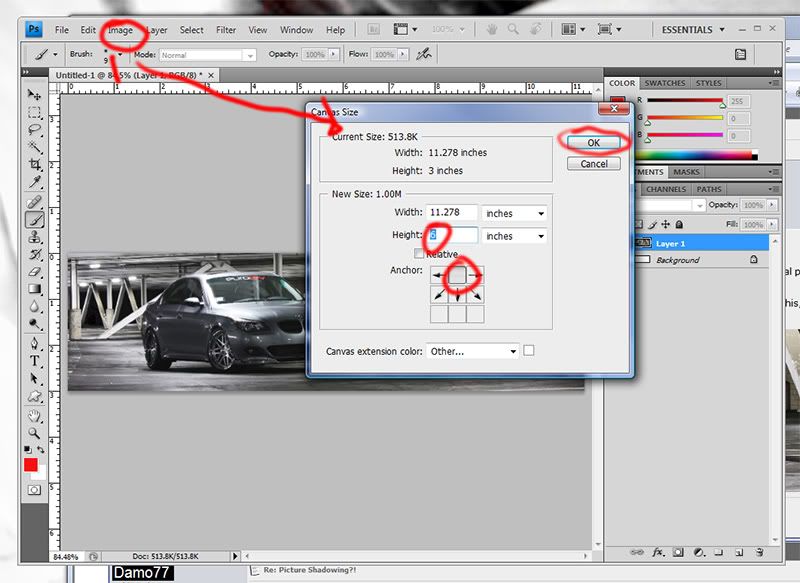This screenshot has width=800, height=583.
Task: Click the red foreground color swatch
Action: click(x=30, y=465)
